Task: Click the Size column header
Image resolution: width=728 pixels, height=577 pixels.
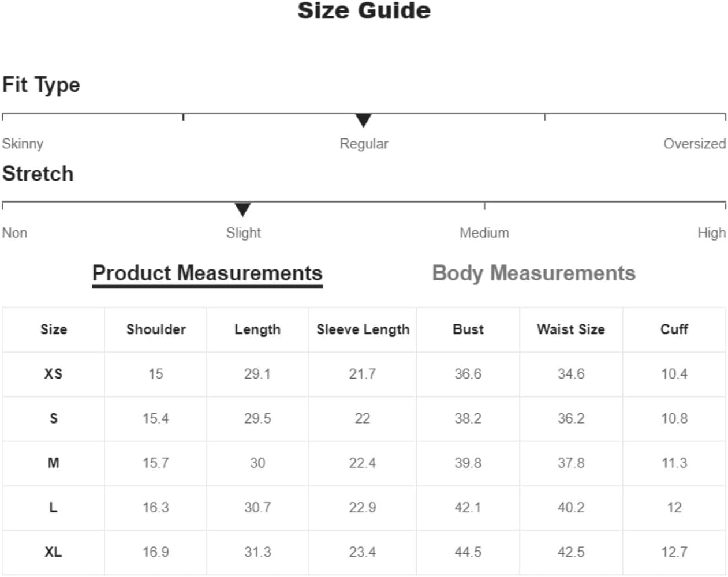Action: [54, 329]
